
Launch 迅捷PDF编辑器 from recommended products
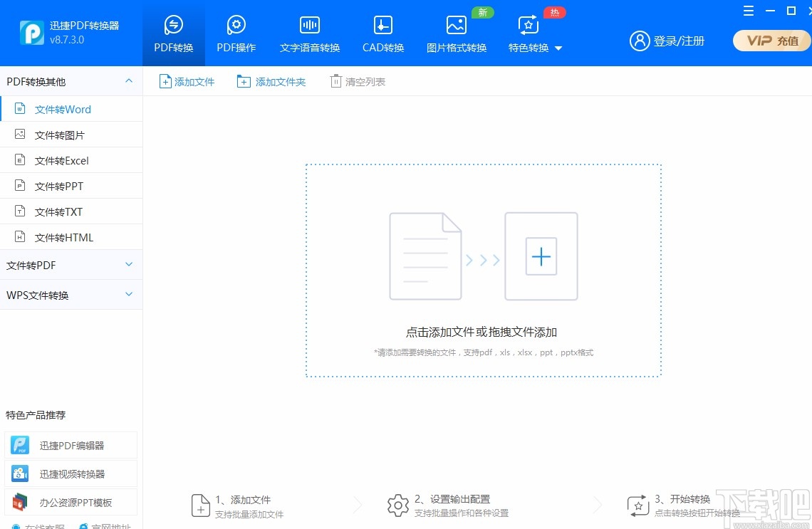coord(71,445)
